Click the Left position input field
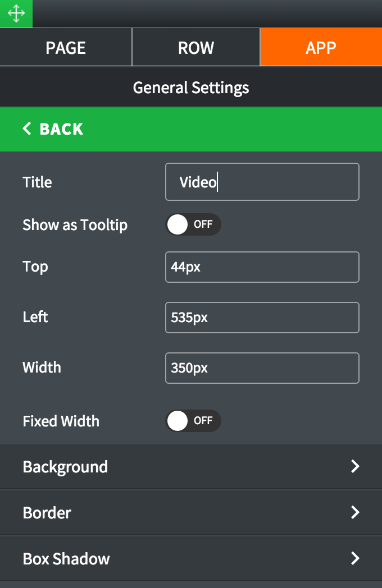This screenshot has height=588, width=382. [x=262, y=318]
